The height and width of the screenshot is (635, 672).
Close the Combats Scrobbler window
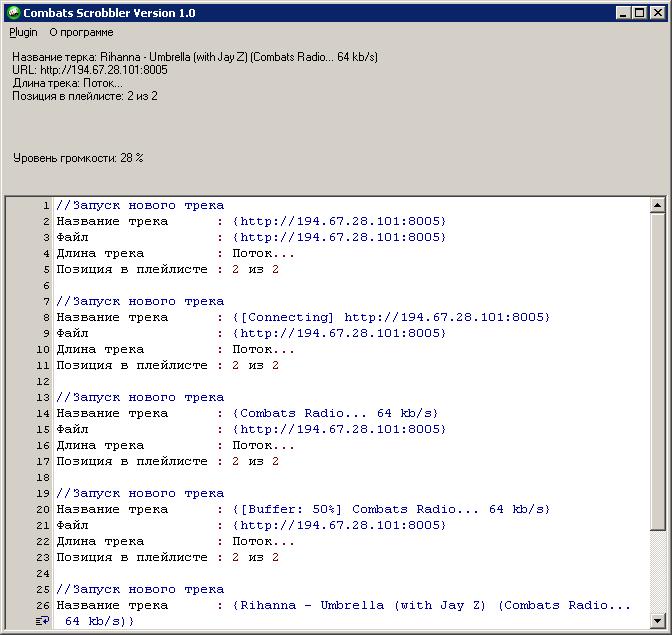pyautogui.click(x=657, y=13)
